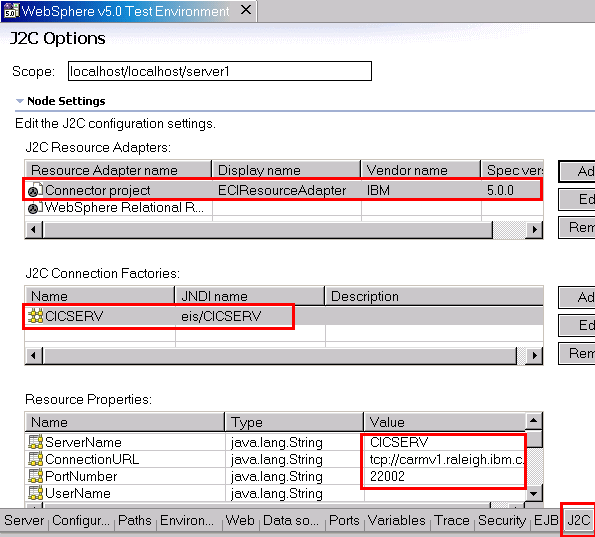This screenshot has height=537, width=595.
Task: Switch to the EJB tab
Action: pyautogui.click(x=546, y=520)
